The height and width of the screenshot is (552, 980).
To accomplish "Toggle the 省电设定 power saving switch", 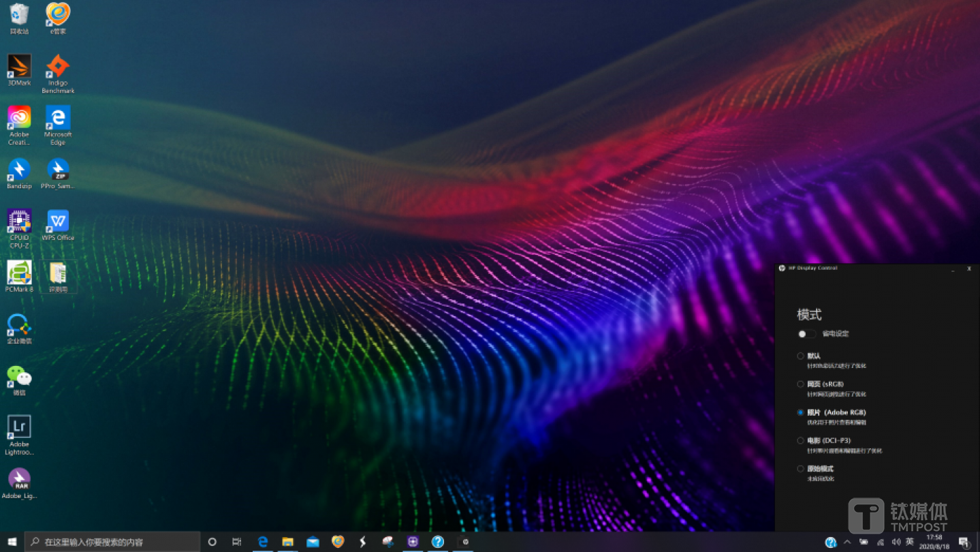I will tap(806, 334).
